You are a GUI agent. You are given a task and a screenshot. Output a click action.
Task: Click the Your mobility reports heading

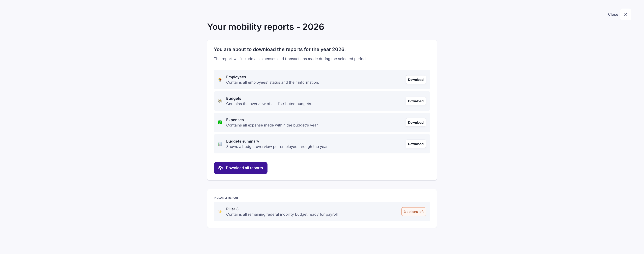265,27
